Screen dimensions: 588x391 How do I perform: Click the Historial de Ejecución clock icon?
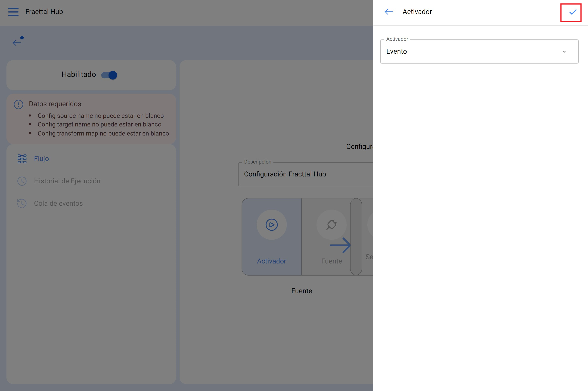pos(22,181)
